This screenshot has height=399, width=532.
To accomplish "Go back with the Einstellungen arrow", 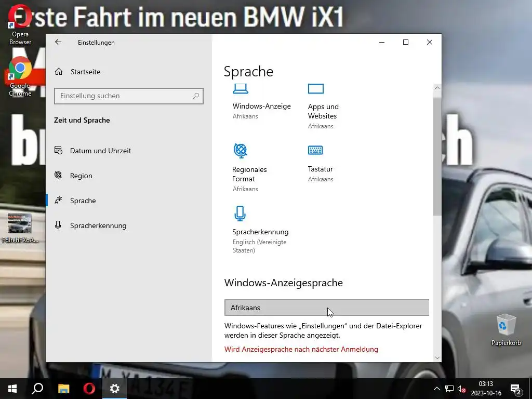I will point(58,42).
